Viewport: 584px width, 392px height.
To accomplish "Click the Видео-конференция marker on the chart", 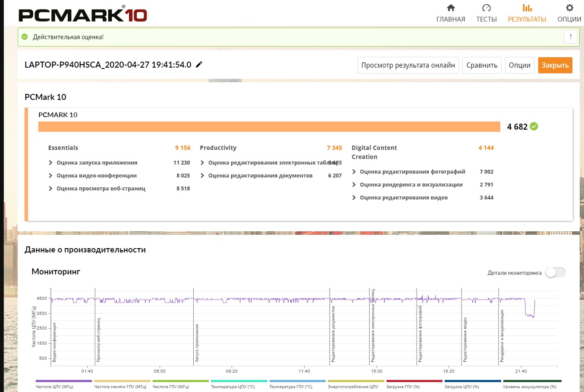I will tap(54, 342).
